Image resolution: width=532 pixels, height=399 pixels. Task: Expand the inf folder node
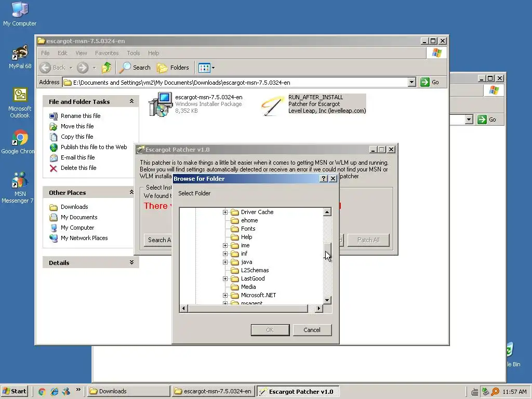[x=225, y=254]
